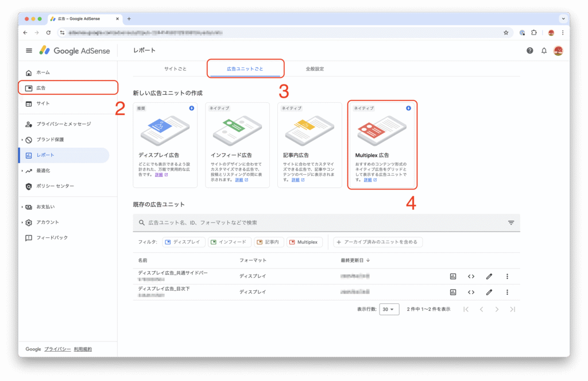Close the Google AdSense browser tab
The height and width of the screenshot is (381, 588).
click(117, 19)
